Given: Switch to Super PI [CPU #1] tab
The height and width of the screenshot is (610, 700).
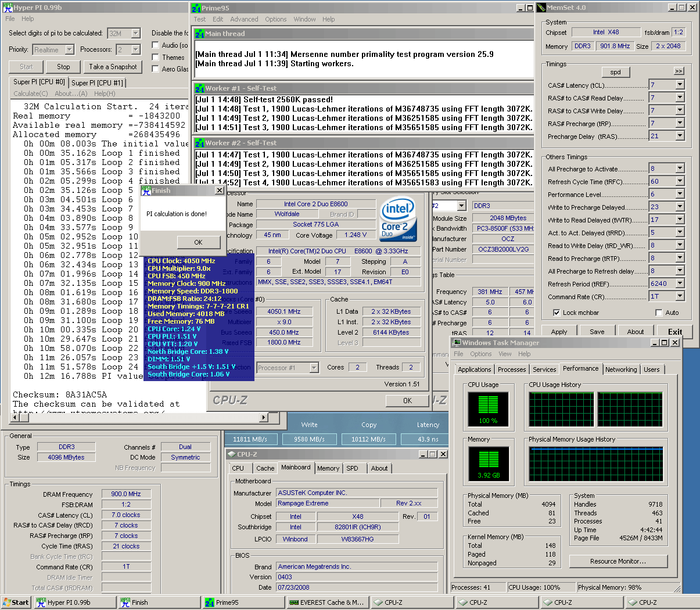Looking at the screenshot, I should (x=97, y=82).
